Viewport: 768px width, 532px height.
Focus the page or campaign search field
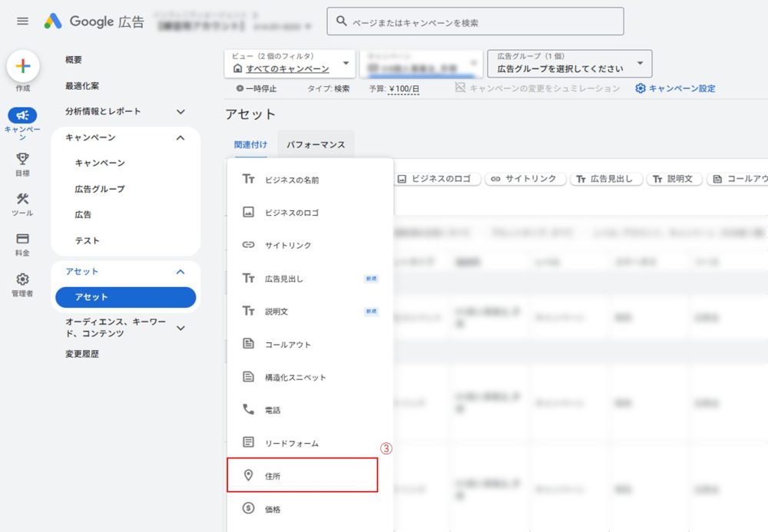point(475,21)
